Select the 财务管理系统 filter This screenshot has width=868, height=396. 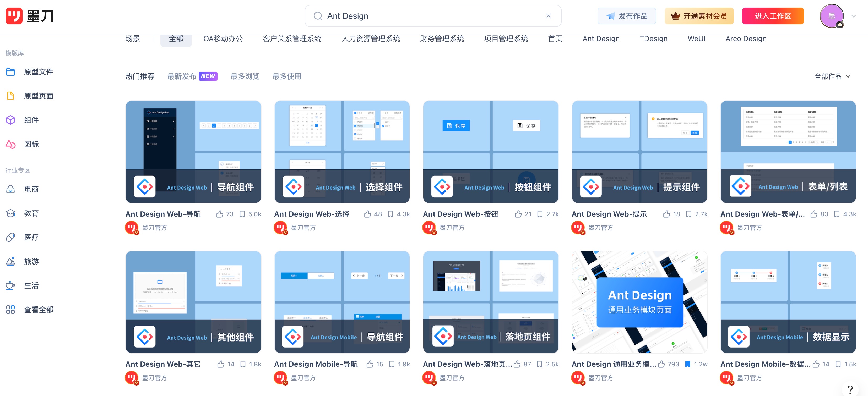(442, 39)
